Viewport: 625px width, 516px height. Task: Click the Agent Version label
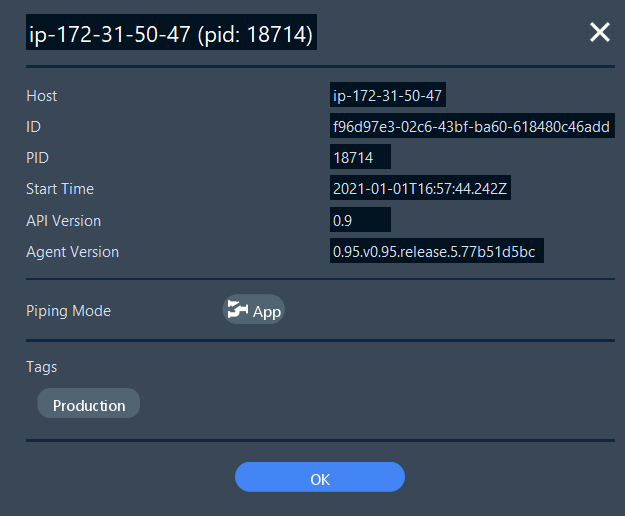click(x=72, y=252)
